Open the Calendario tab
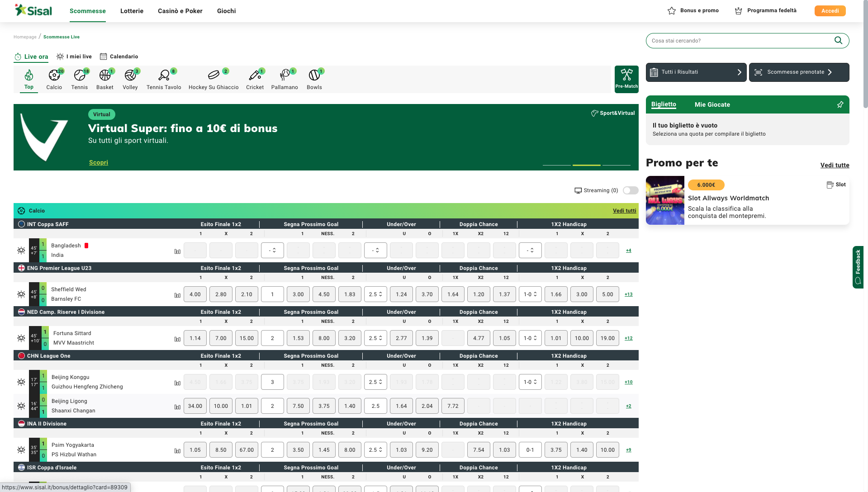 [x=119, y=57]
